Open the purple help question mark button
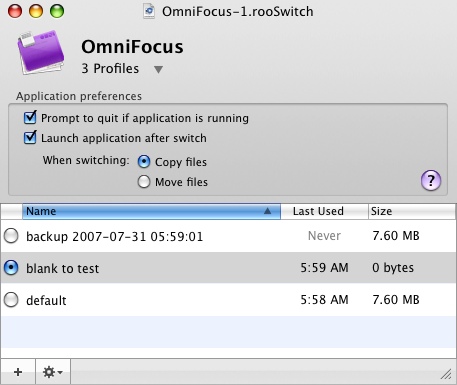This screenshot has width=457, height=385. [x=431, y=180]
